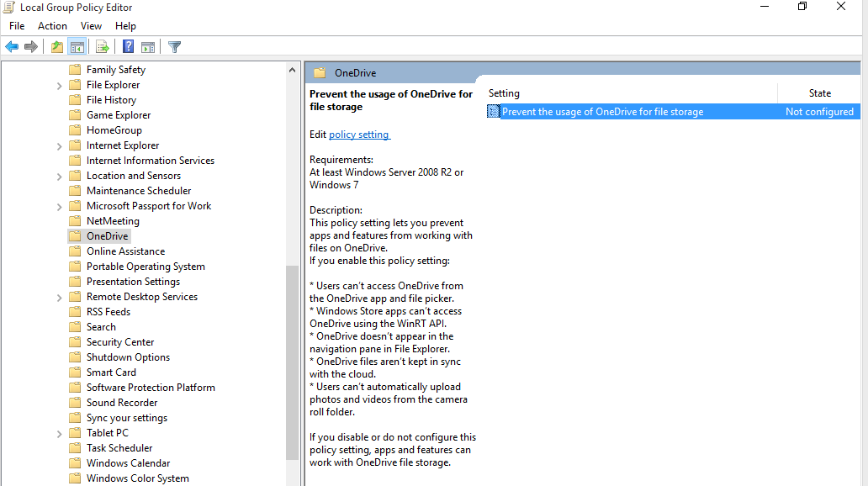Expand the Internet Explorer node
Viewport: 868px width, 486px height.
[x=59, y=146]
